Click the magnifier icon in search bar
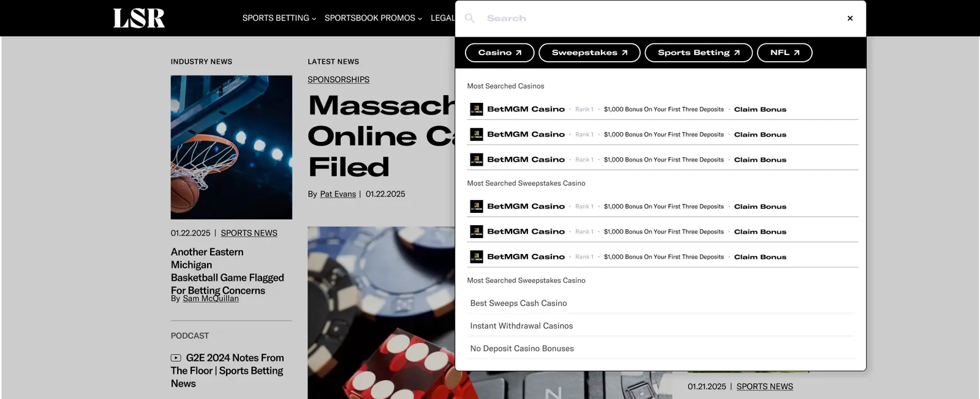980x399 pixels. click(x=470, y=18)
